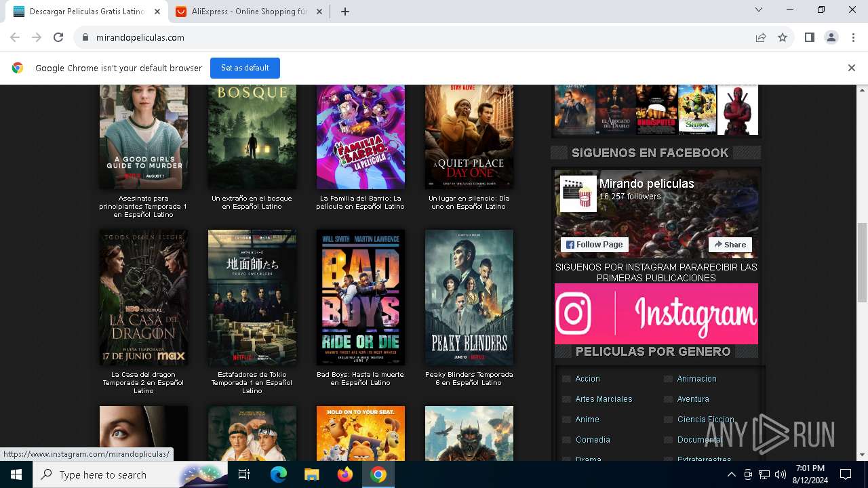Click the taskbar search box

130,474
